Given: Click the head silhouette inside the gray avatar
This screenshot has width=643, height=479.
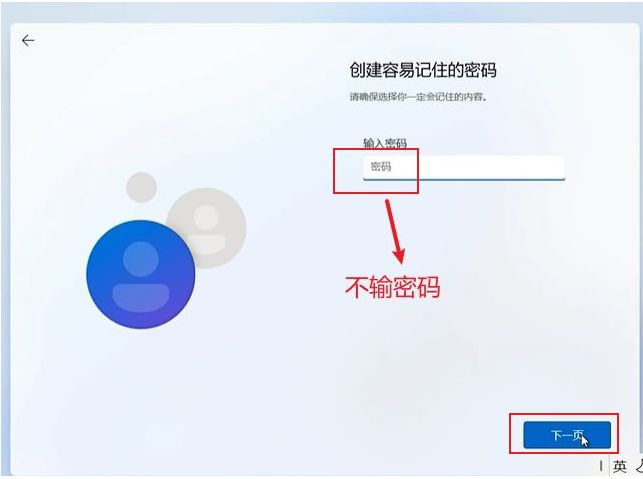Looking at the screenshot, I should [206, 217].
